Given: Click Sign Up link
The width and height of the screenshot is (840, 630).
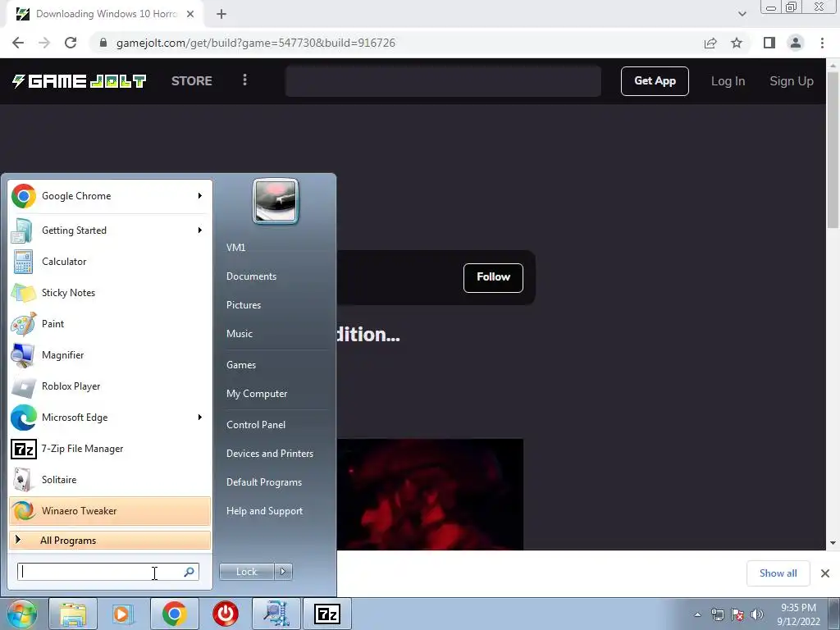Looking at the screenshot, I should 792,81.
